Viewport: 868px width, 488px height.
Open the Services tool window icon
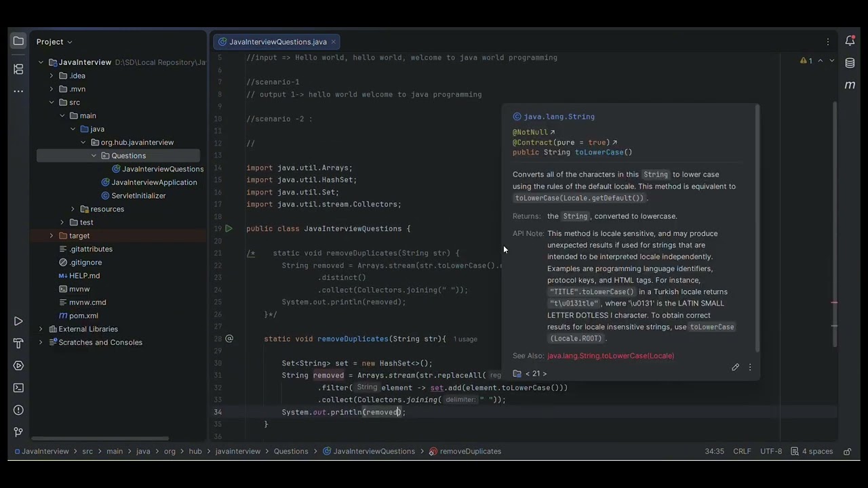tap(18, 365)
